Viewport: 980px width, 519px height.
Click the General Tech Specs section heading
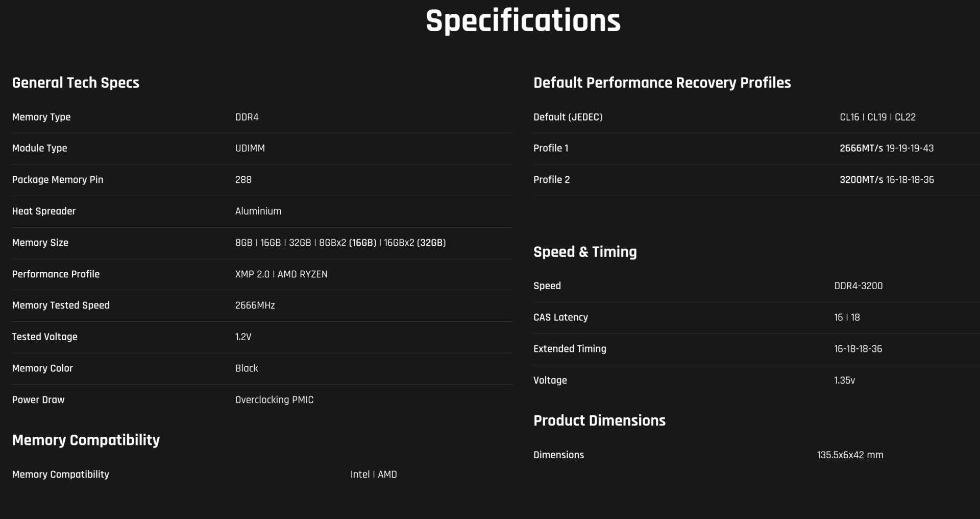(76, 83)
